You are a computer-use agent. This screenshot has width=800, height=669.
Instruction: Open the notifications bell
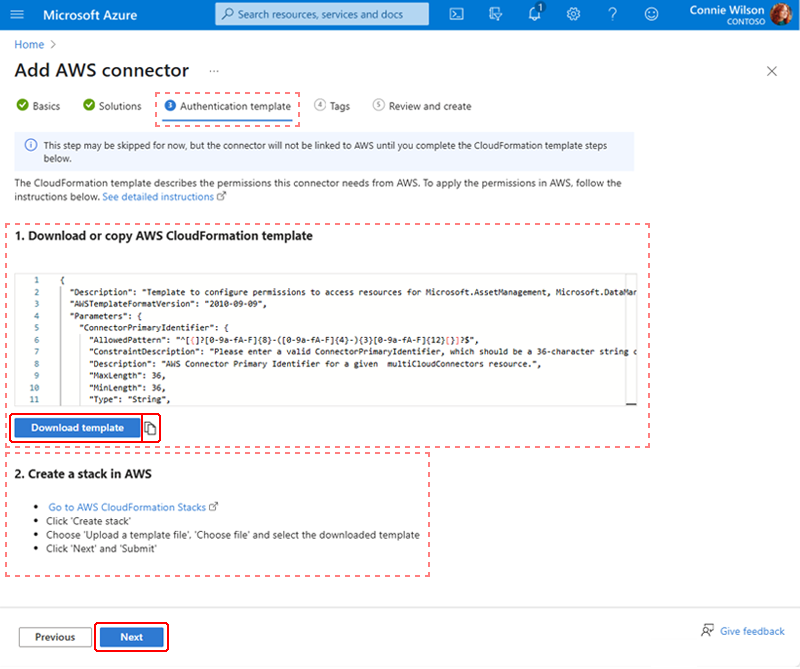(x=535, y=13)
